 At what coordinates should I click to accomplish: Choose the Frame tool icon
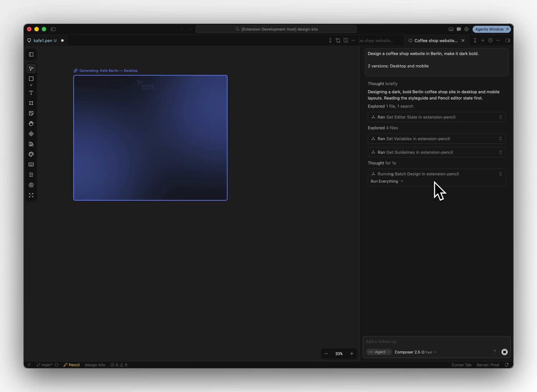pos(31,103)
